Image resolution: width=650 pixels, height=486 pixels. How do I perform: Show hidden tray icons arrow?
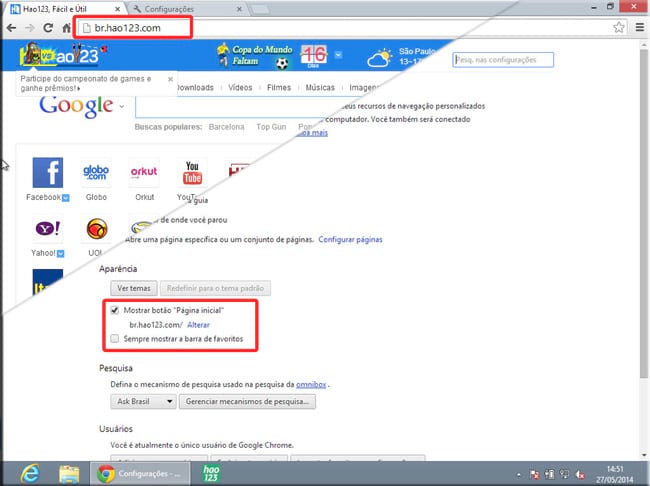519,475
